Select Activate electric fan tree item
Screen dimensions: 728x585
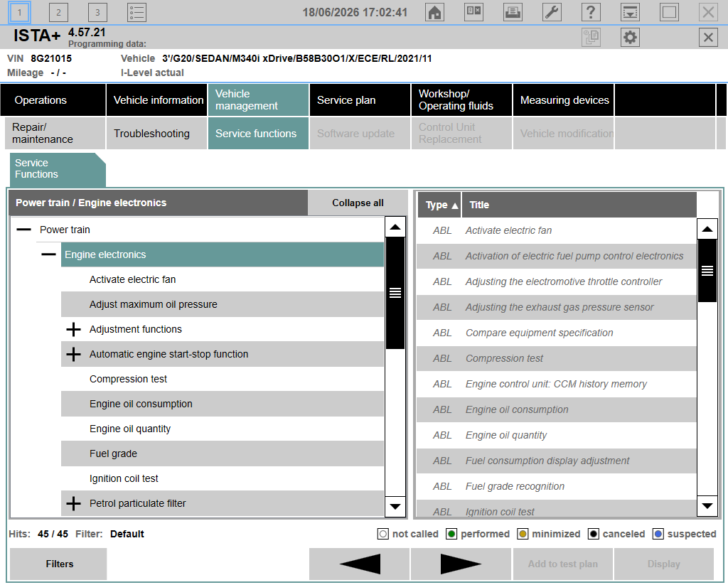click(x=223, y=279)
